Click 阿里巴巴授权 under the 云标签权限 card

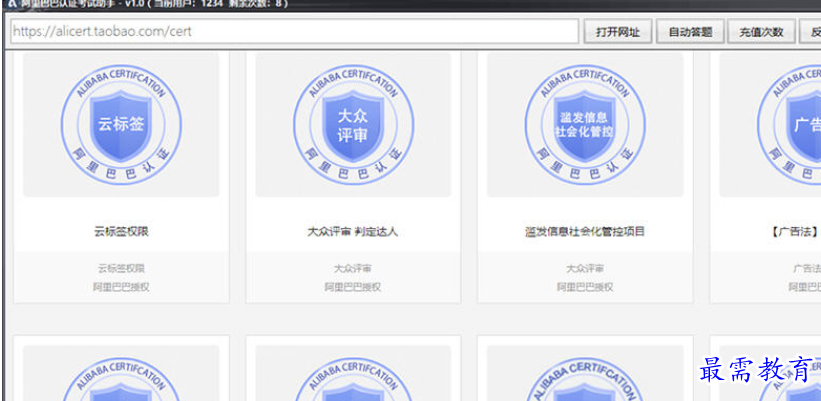click(x=121, y=287)
